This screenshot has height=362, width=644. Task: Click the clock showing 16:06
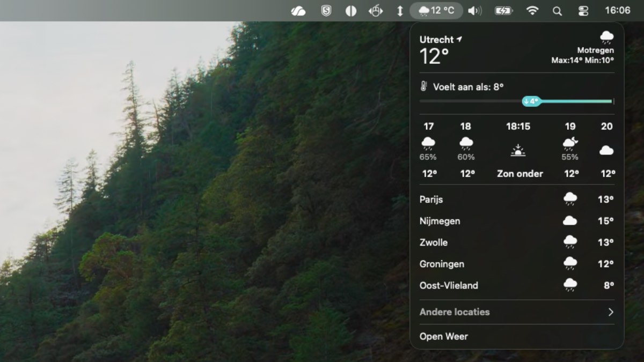click(x=617, y=11)
